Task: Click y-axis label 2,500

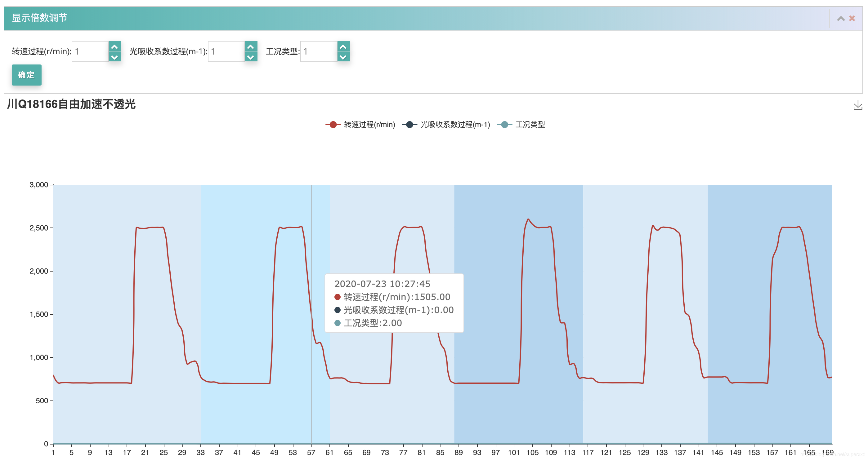Action: pos(39,228)
